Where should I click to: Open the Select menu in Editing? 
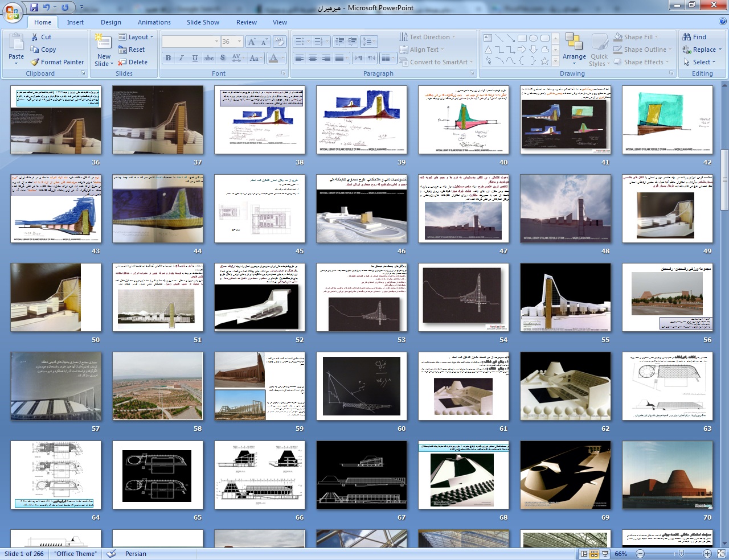click(x=699, y=62)
